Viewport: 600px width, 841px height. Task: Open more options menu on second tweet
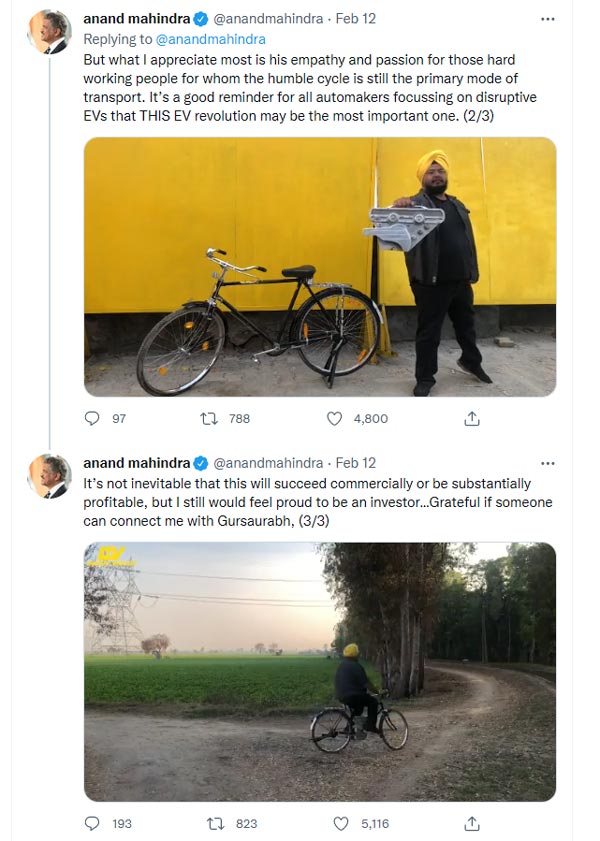point(547,463)
